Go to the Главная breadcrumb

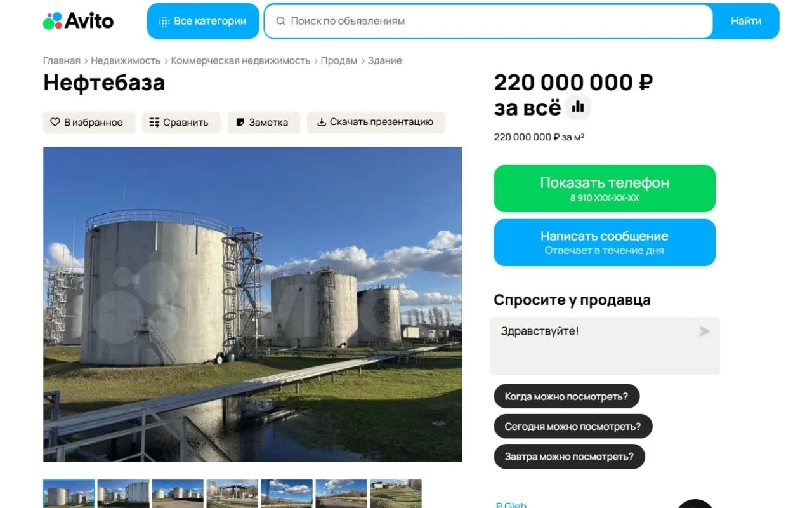(62, 60)
